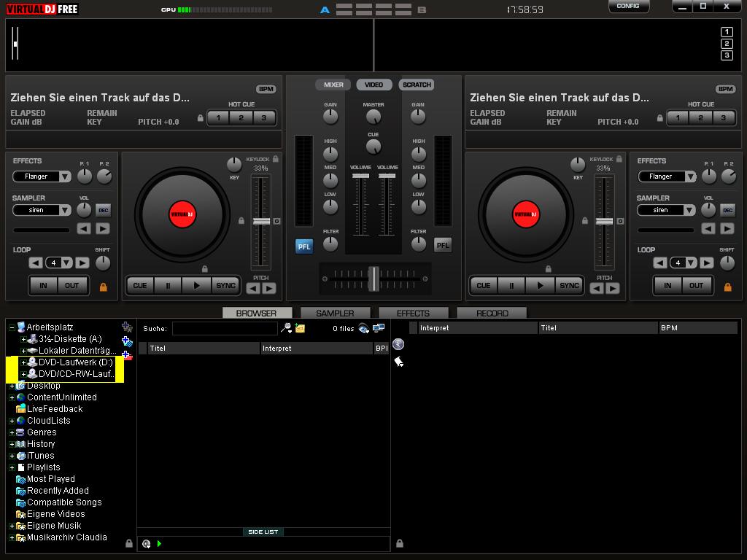Click the left loop IN button
Image resolution: width=747 pixels, height=560 pixels.
click(43, 286)
